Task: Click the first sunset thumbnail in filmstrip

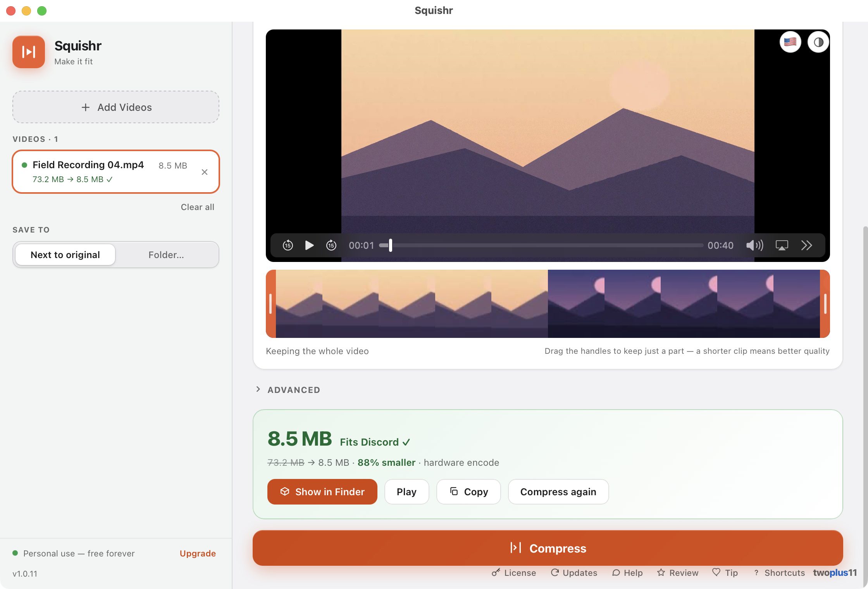Action: 299,304
